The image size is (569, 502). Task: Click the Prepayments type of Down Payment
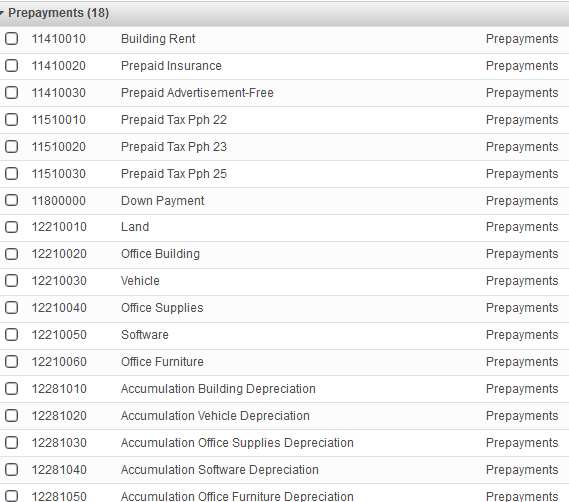[x=522, y=201]
